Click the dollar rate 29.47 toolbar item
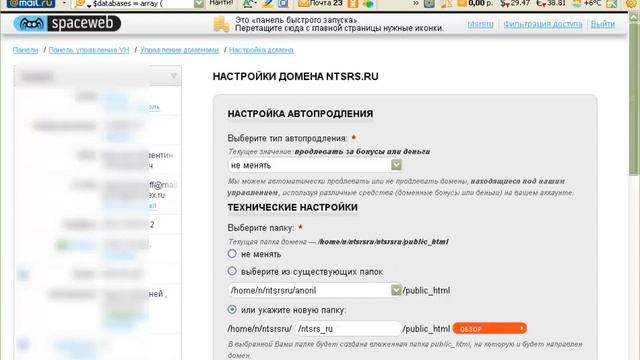640x360 pixels. click(515, 4)
